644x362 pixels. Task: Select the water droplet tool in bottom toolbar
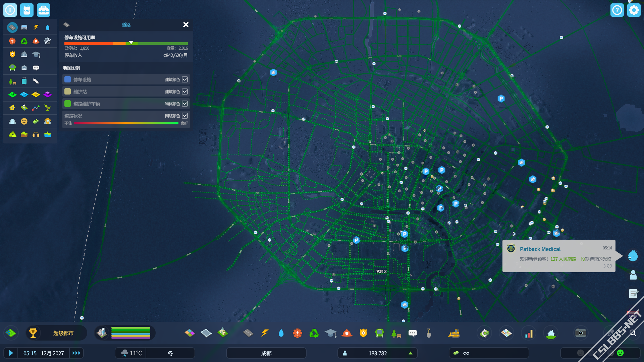click(281, 333)
